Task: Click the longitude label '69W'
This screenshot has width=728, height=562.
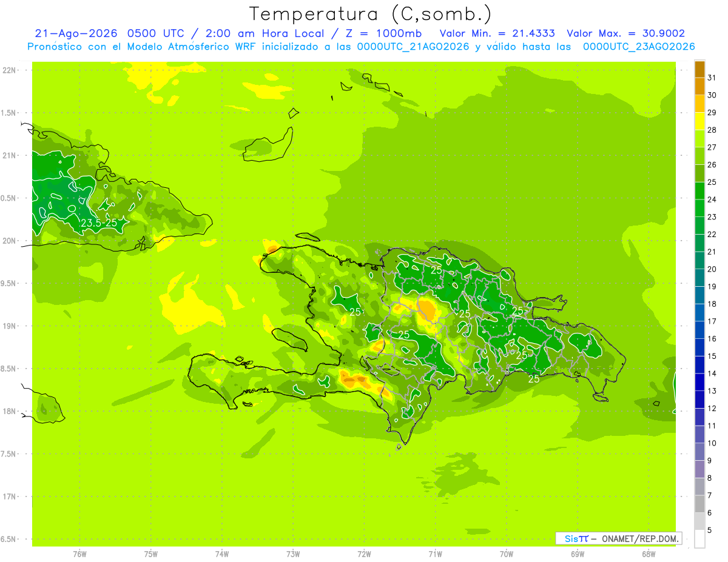Action: [577, 554]
